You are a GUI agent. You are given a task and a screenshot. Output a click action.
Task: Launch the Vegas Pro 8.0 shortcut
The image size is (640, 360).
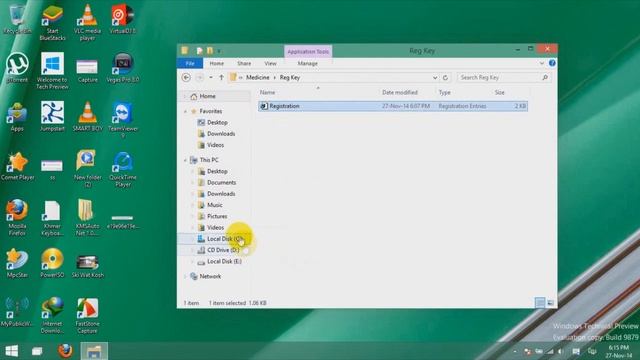click(122, 68)
